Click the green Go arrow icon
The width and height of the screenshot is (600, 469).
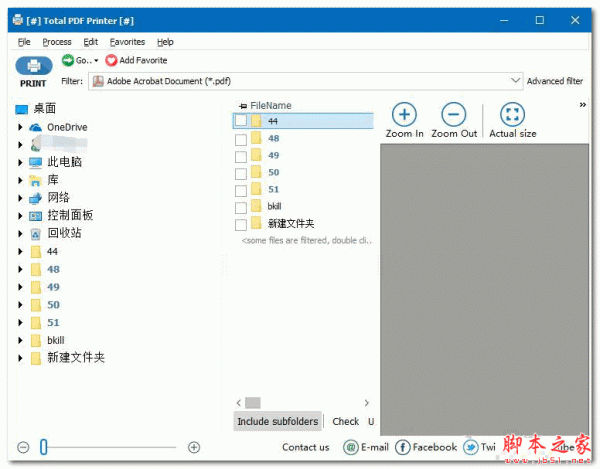tap(68, 60)
